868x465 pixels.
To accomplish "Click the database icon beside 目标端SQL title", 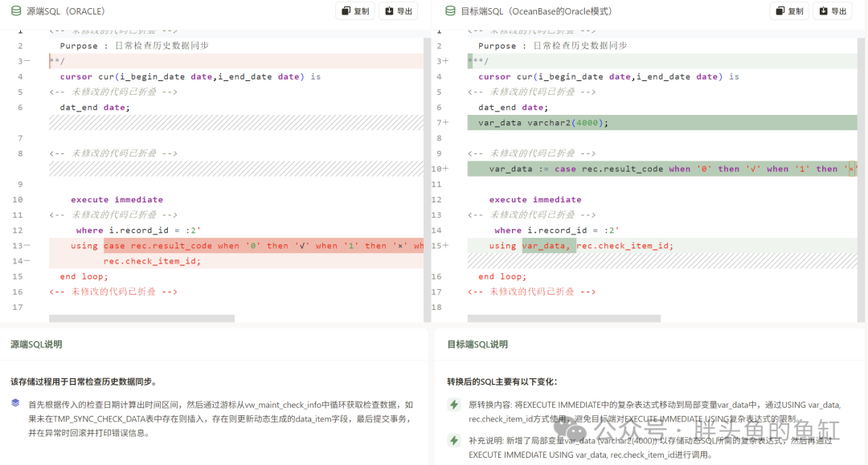I will coord(451,11).
